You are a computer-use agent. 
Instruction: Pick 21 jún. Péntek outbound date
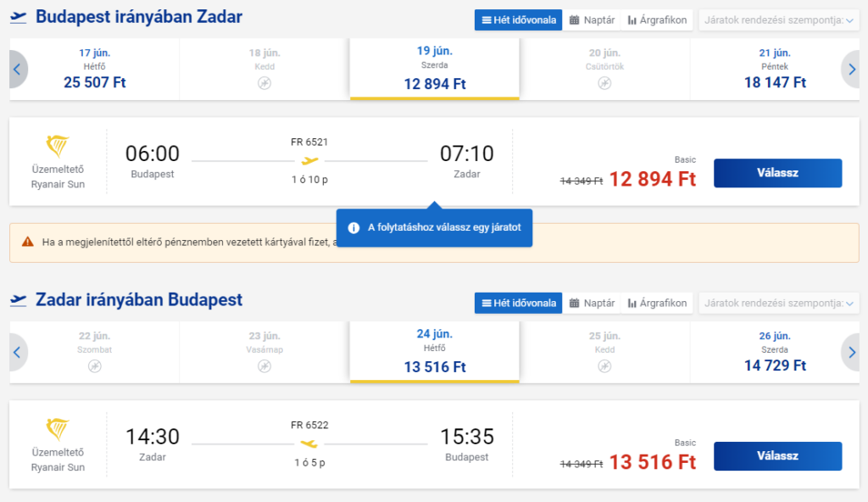tap(775, 70)
